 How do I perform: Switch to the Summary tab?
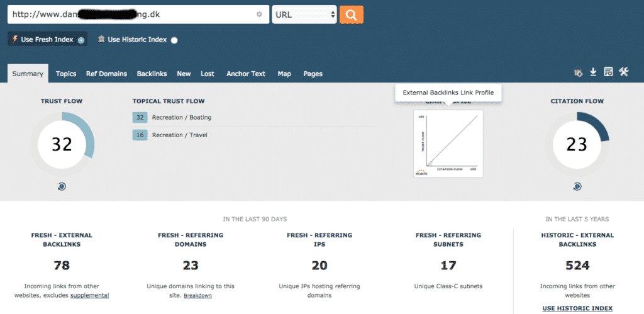point(28,74)
